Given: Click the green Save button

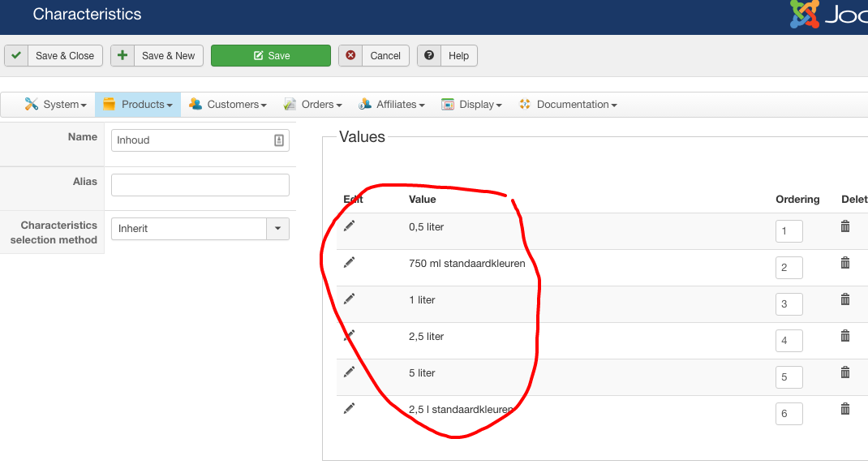Looking at the screenshot, I should [x=271, y=55].
